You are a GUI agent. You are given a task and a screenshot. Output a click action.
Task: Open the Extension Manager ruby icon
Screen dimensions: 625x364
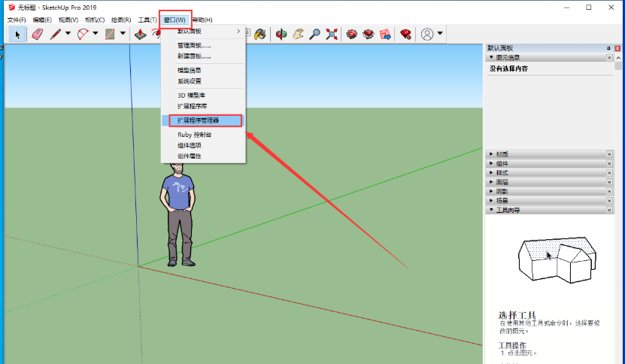[x=406, y=35]
